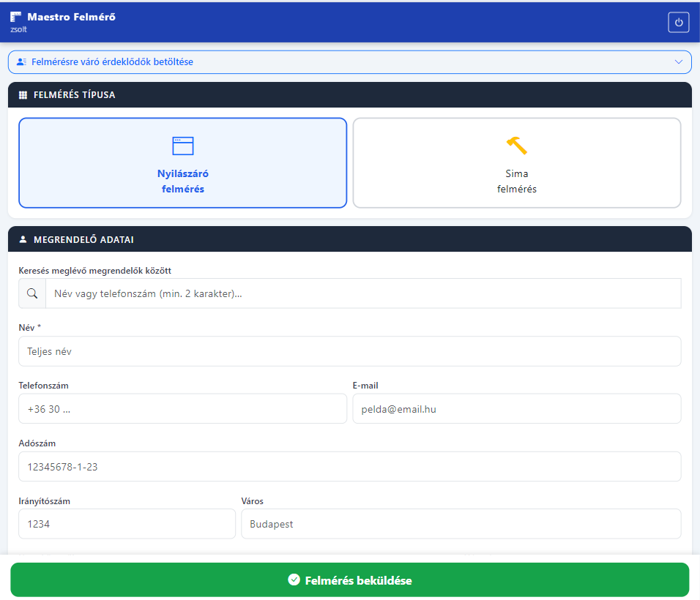Click the Város city field

[461, 524]
